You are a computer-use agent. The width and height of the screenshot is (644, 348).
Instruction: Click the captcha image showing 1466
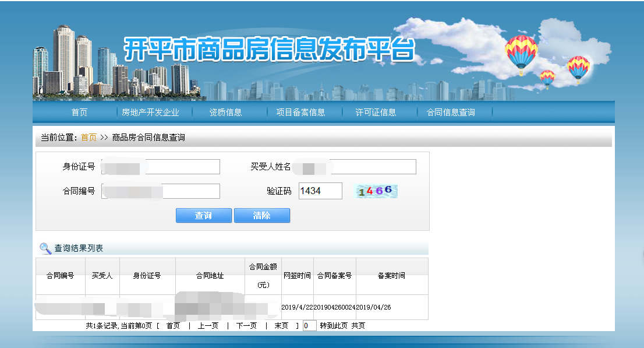[376, 191]
